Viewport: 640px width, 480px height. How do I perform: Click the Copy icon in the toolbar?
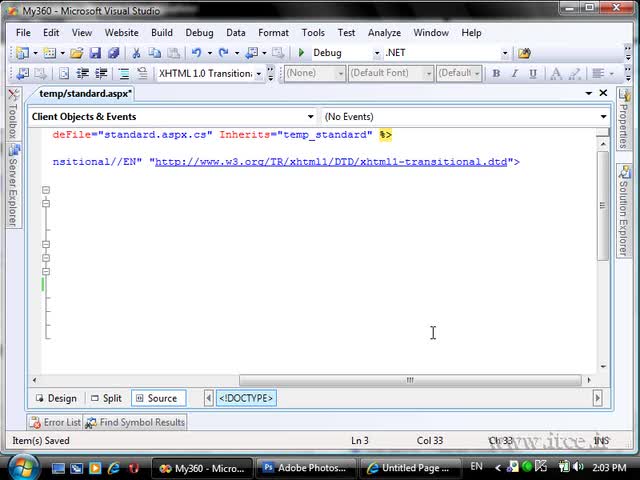[x=155, y=53]
